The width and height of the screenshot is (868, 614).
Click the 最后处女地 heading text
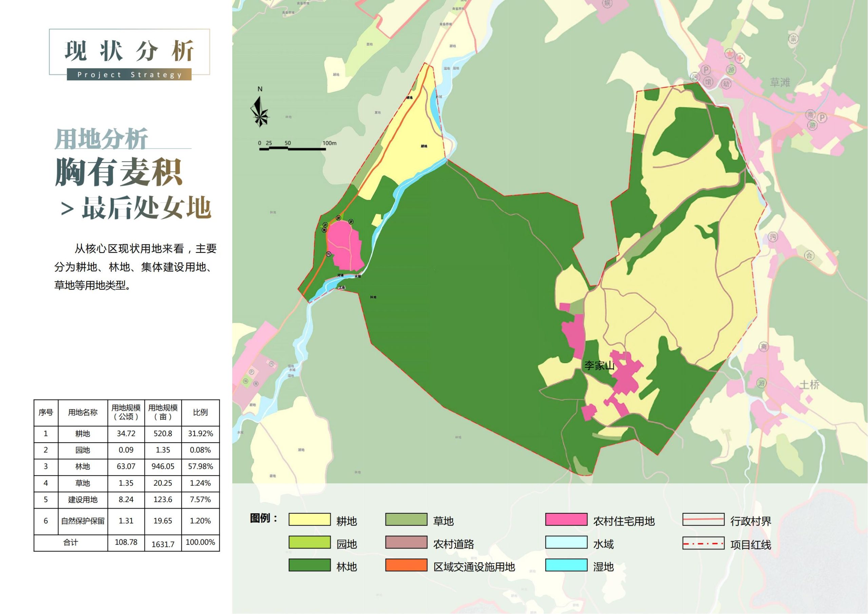point(146,208)
